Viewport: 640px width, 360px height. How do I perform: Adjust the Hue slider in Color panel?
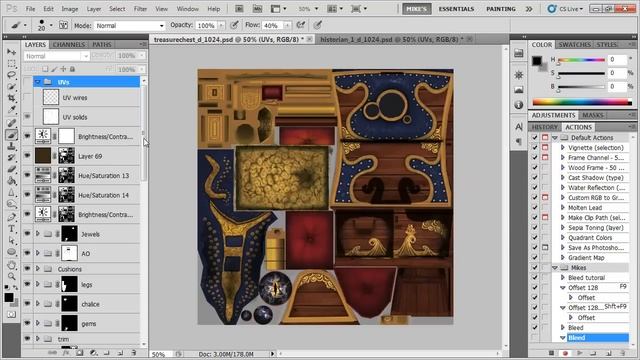coord(581,60)
